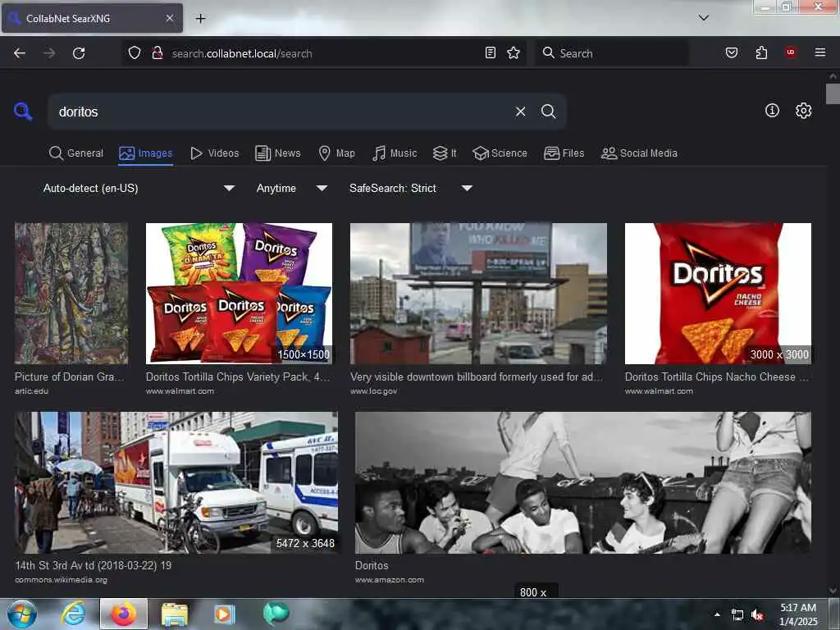Click the doritos search input field
This screenshot has width=840, height=630.
click(280, 112)
